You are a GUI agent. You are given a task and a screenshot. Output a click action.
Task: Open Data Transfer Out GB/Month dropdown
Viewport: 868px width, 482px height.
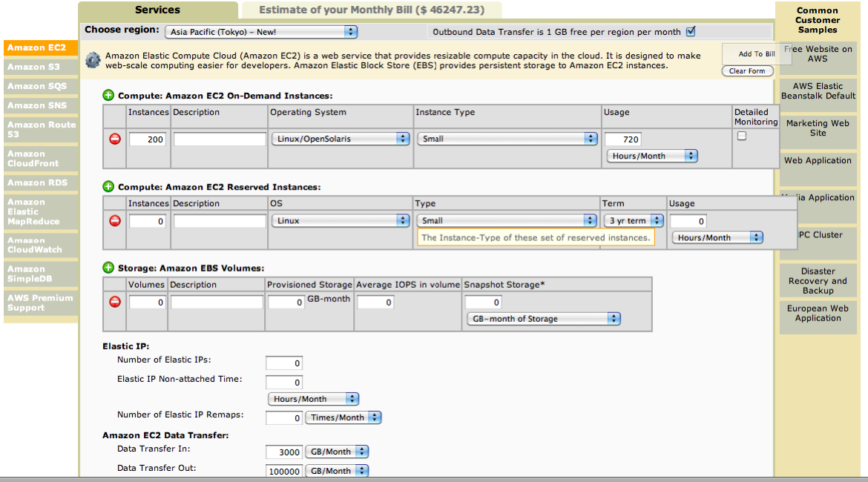coord(337,471)
